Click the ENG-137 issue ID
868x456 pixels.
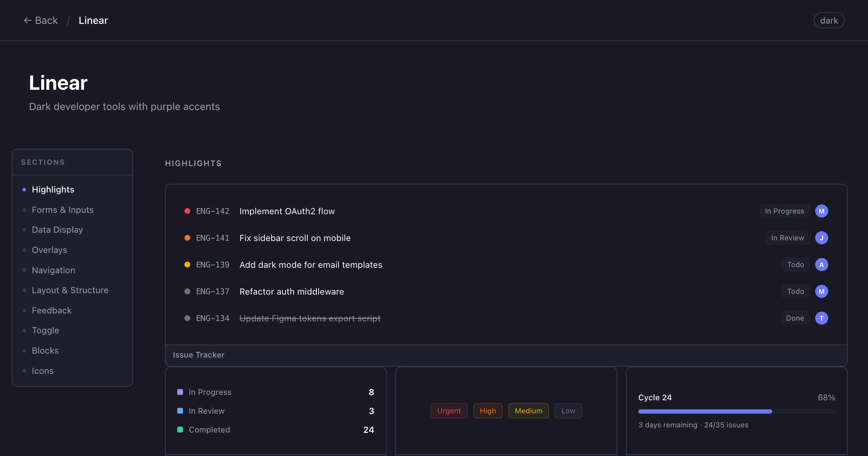click(213, 292)
